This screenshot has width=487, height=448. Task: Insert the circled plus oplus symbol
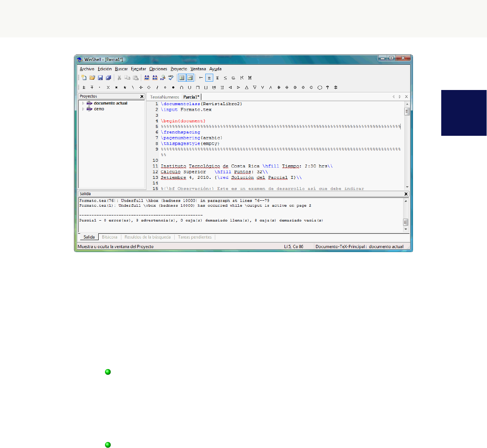click(279, 87)
